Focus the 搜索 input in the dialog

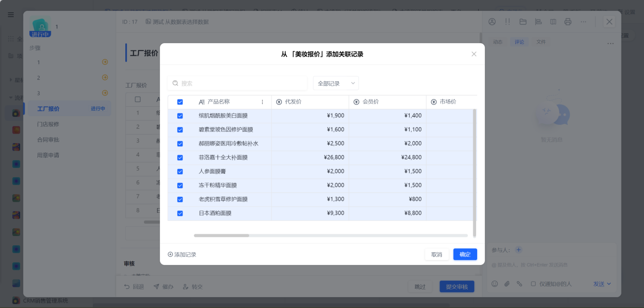point(237,83)
